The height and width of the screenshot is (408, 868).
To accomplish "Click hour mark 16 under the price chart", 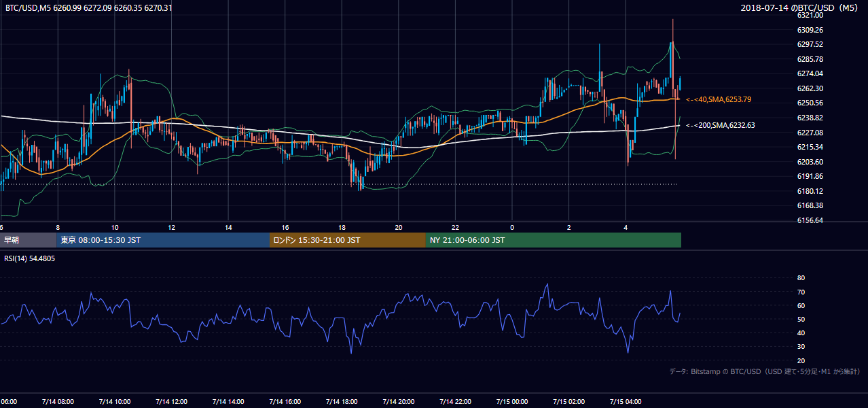I will point(285,228).
